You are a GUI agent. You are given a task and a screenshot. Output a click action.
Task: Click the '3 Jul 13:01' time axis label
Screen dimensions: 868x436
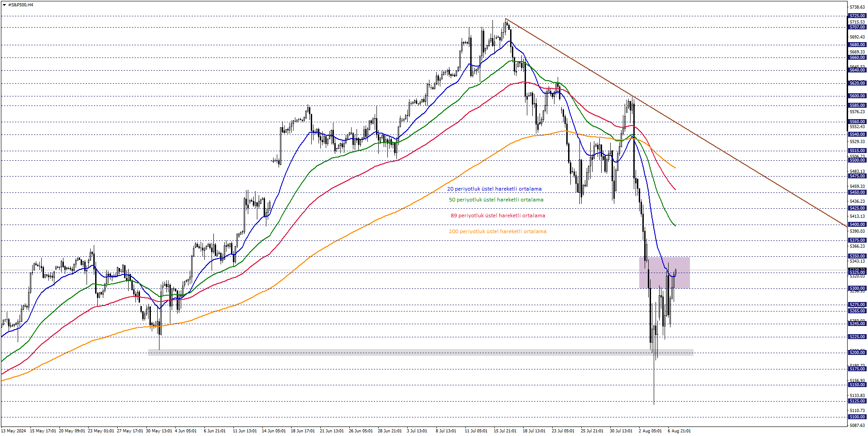[x=417, y=431]
